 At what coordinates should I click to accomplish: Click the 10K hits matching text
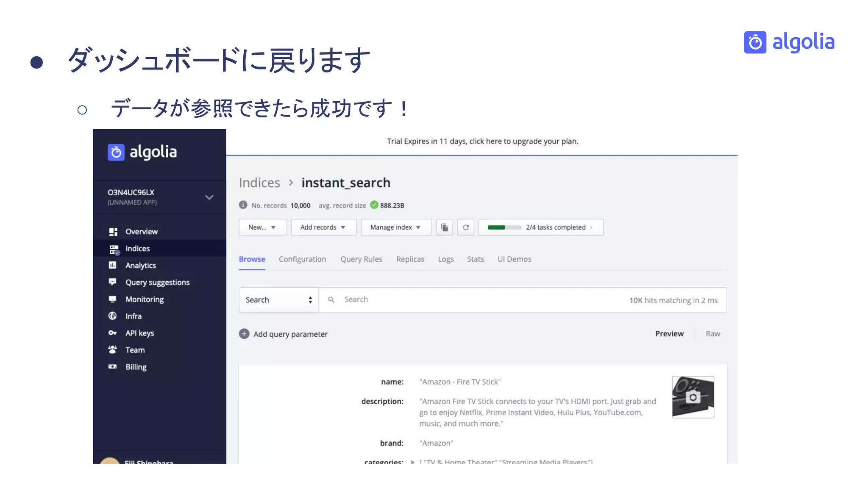click(x=673, y=300)
